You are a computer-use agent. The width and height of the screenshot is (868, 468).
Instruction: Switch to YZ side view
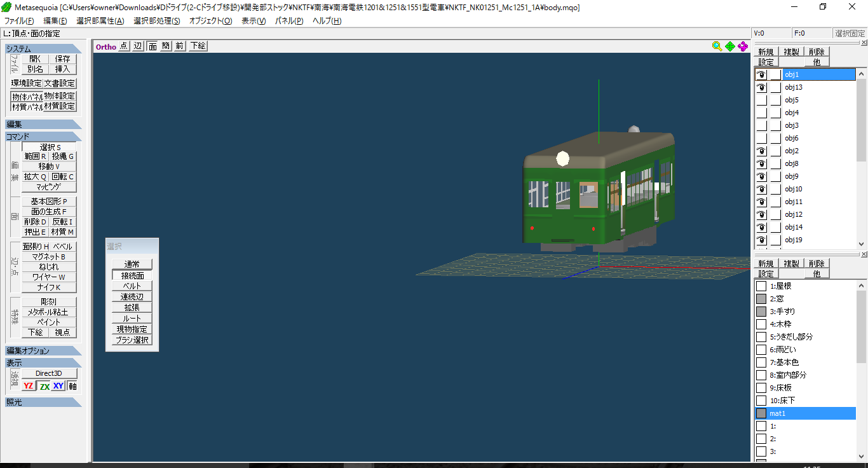coord(29,386)
